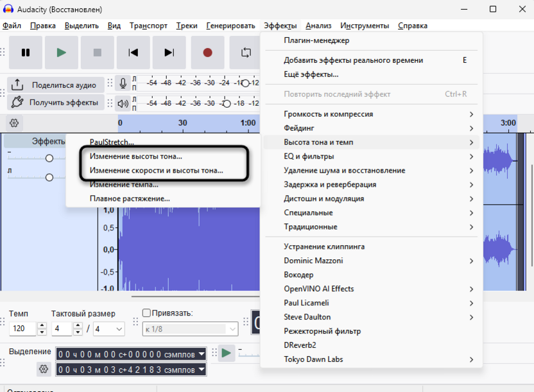Open selection end time format dropdown
The height and width of the screenshot is (392, 534).
[202, 369]
